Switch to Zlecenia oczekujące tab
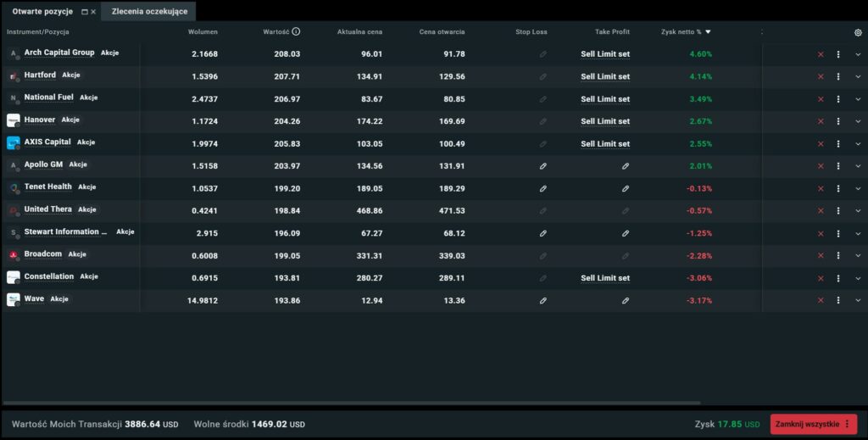 tap(149, 12)
